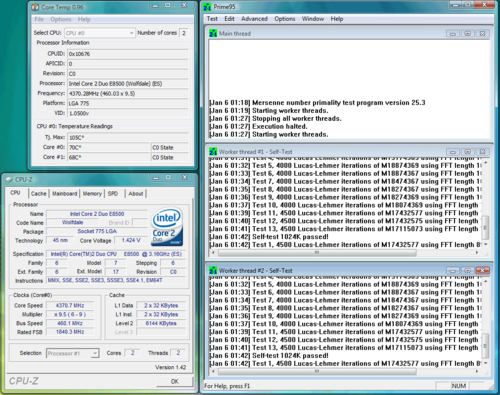Open the Edit menu in Prime95
Image resolution: width=500 pixels, height=395 pixels.
click(x=229, y=19)
